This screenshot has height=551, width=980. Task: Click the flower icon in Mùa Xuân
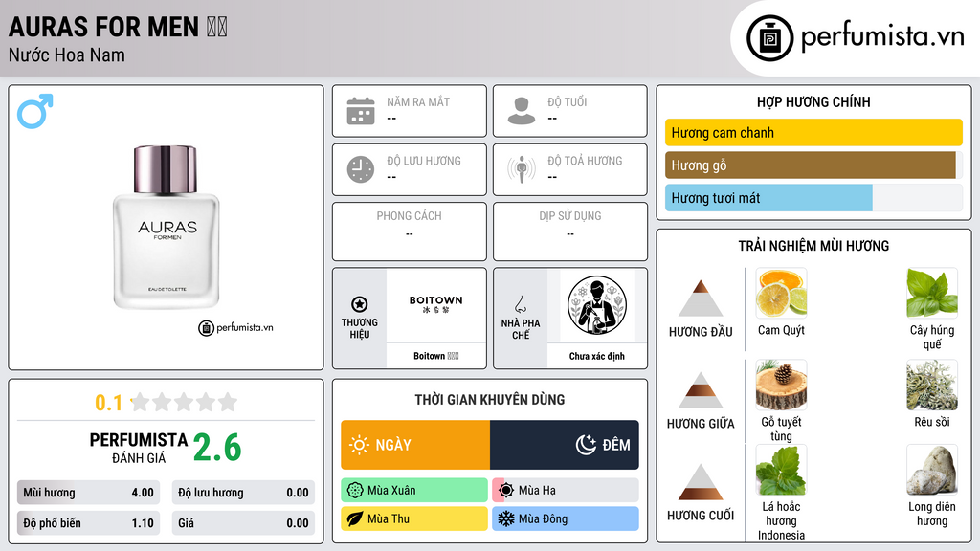(355, 491)
